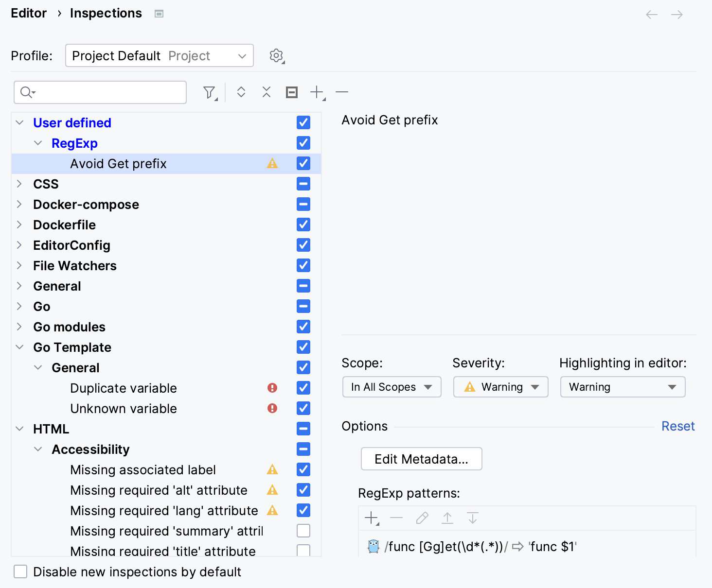Go to the Inspections breadcrumb item
Image resolution: width=712 pixels, height=588 pixels.
tap(106, 13)
